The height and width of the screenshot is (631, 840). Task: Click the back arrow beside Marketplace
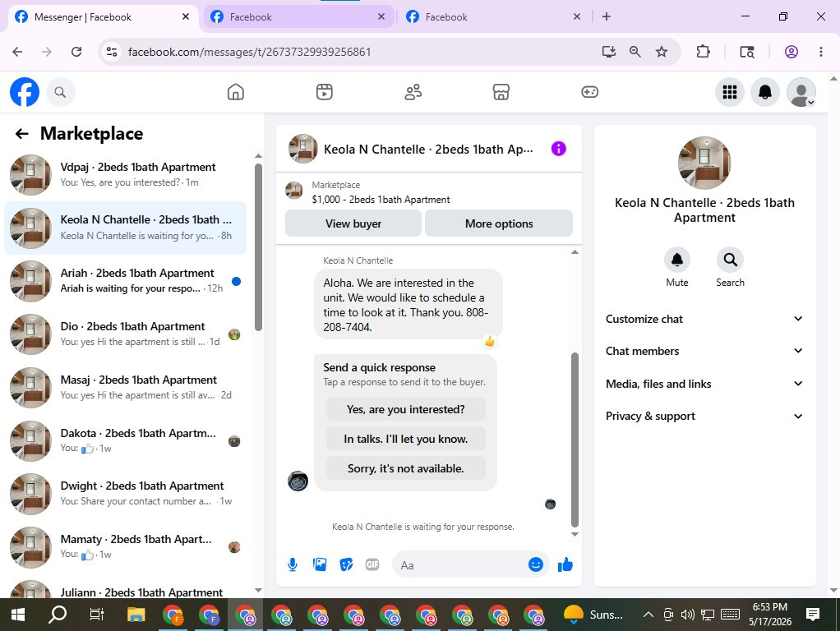pyautogui.click(x=21, y=133)
